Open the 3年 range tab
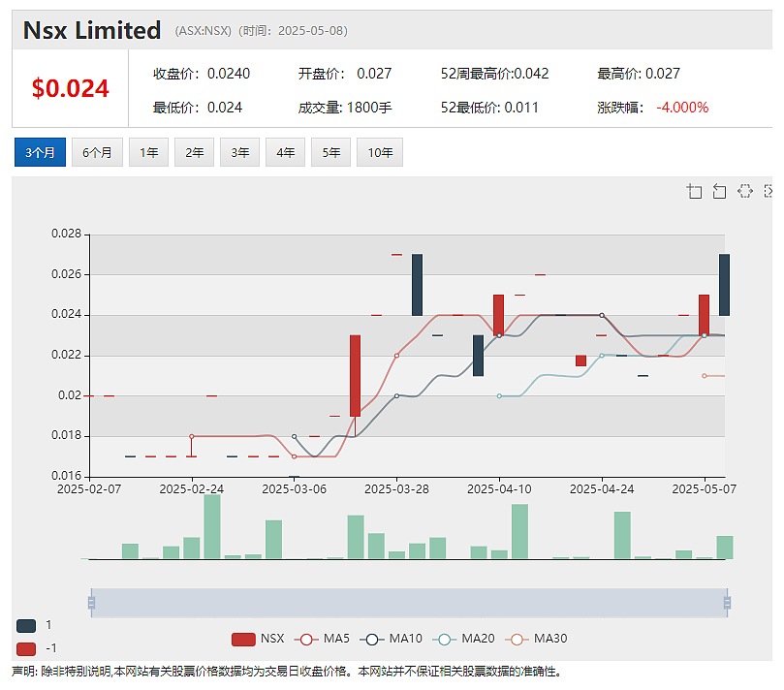This screenshot has width=784, height=690. (x=239, y=152)
